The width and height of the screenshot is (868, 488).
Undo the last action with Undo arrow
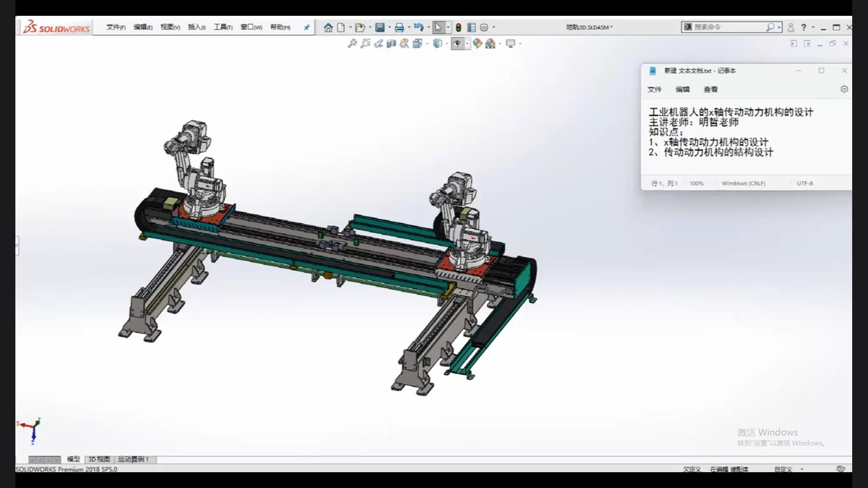[x=419, y=28]
